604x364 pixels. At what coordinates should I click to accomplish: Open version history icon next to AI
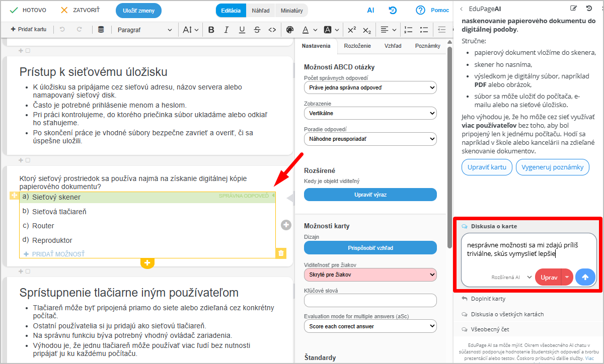[x=393, y=10]
